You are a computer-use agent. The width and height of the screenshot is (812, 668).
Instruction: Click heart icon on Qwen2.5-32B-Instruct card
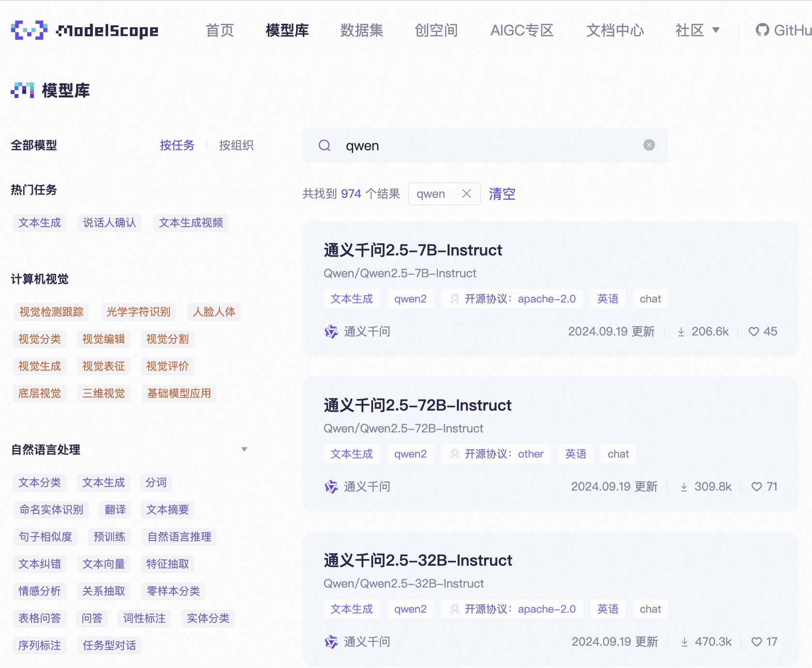[x=756, y=642]
